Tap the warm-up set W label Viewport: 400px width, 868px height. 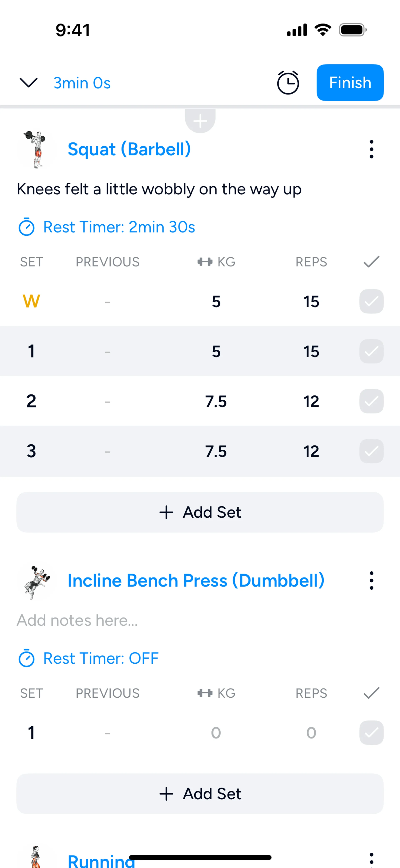31,301
